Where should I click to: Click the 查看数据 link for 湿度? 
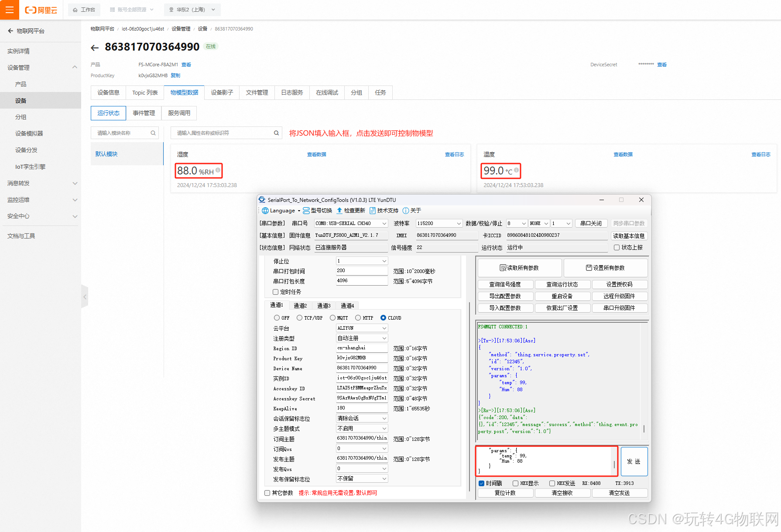[317, 154]
